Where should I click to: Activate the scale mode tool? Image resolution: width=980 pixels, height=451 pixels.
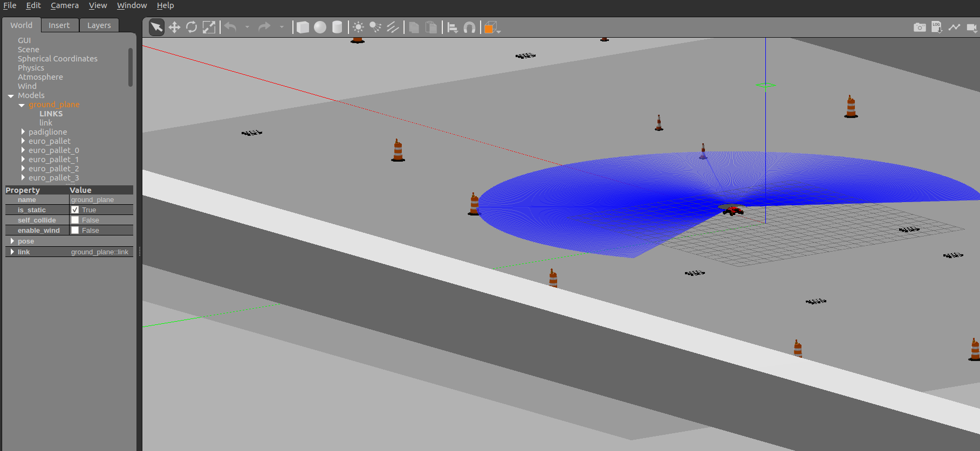coord(209,27)
